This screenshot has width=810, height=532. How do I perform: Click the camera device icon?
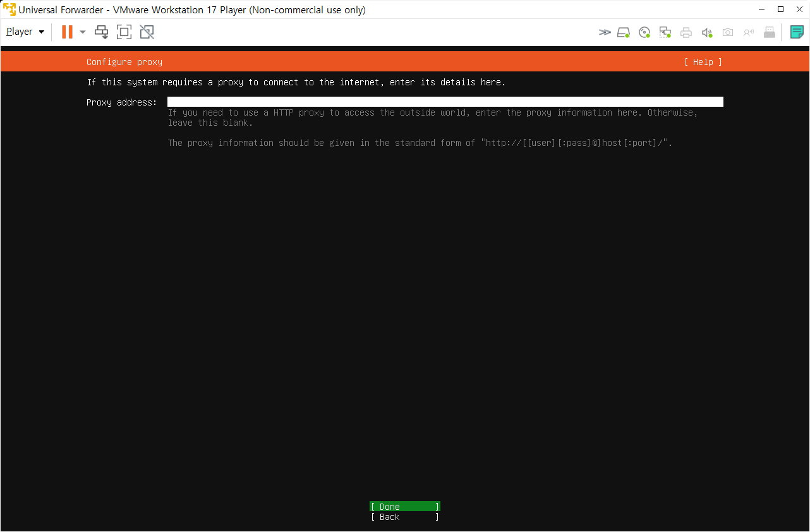pyautogui.click(x=728, y=32)
